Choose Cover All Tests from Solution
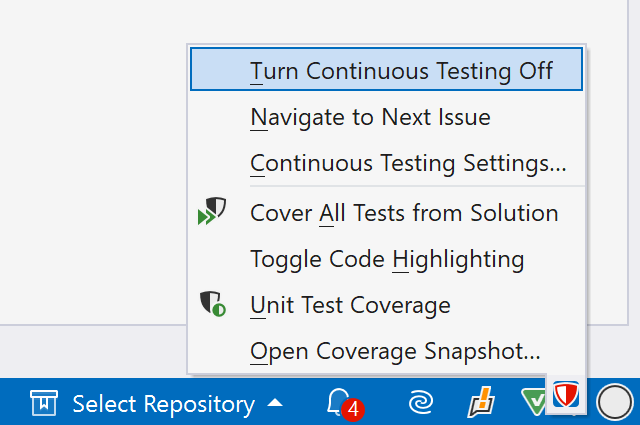The width and height of the screenshot is (640, 425). 404,212
